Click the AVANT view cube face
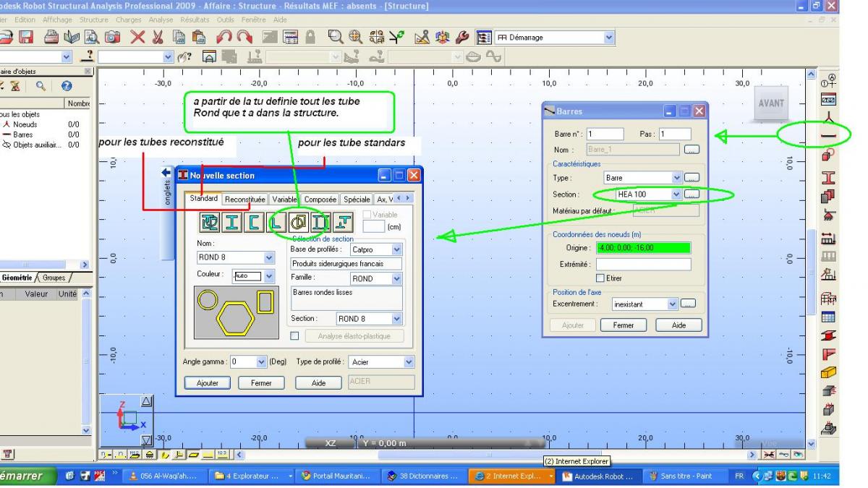Screen dimensions: 868x488 point(771,103)
